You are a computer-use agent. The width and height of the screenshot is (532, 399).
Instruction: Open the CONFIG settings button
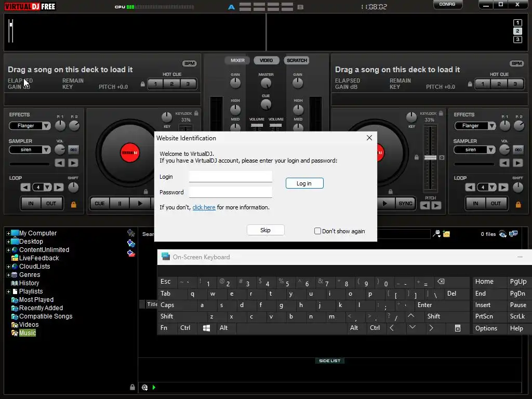click(x=447, y=4)
